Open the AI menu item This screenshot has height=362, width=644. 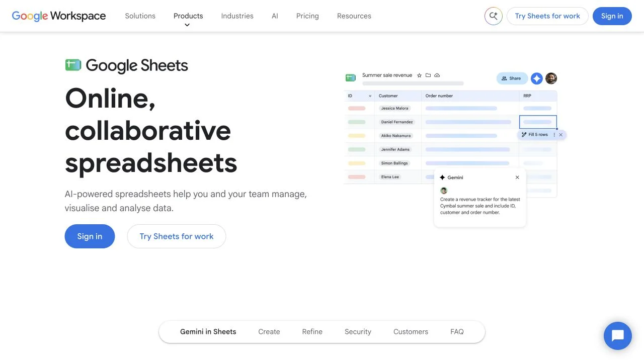click(x=275, y=16)
